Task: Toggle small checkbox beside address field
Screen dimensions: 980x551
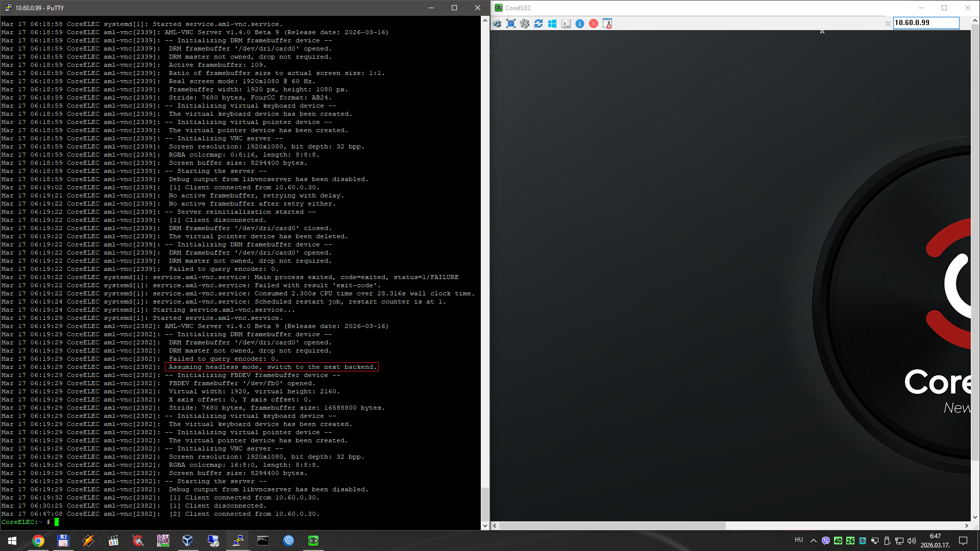Action: point(888,23)
